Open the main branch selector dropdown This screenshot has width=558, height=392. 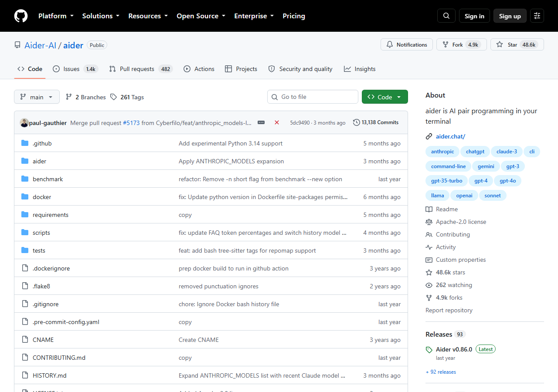coord(37,97)
